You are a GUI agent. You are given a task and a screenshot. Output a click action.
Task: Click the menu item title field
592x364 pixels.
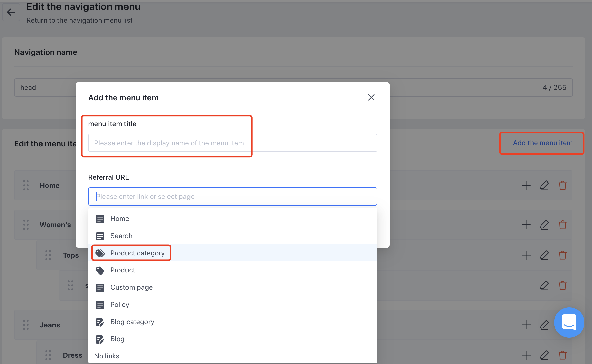232,143
